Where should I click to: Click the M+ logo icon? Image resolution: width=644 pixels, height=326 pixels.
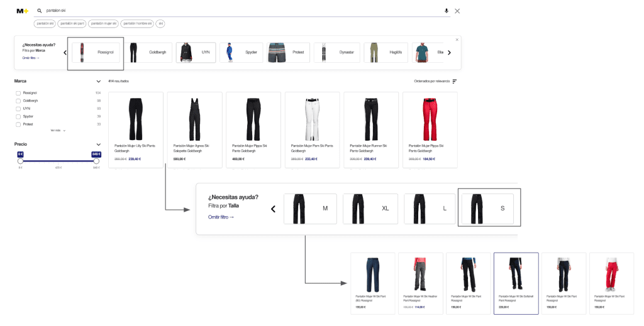pos(23,11)
